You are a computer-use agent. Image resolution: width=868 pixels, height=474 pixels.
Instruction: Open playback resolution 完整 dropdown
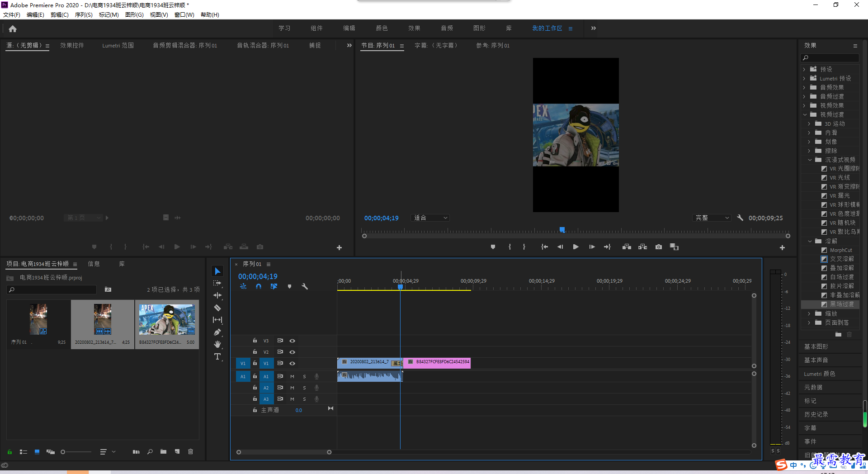coord(712,218)
